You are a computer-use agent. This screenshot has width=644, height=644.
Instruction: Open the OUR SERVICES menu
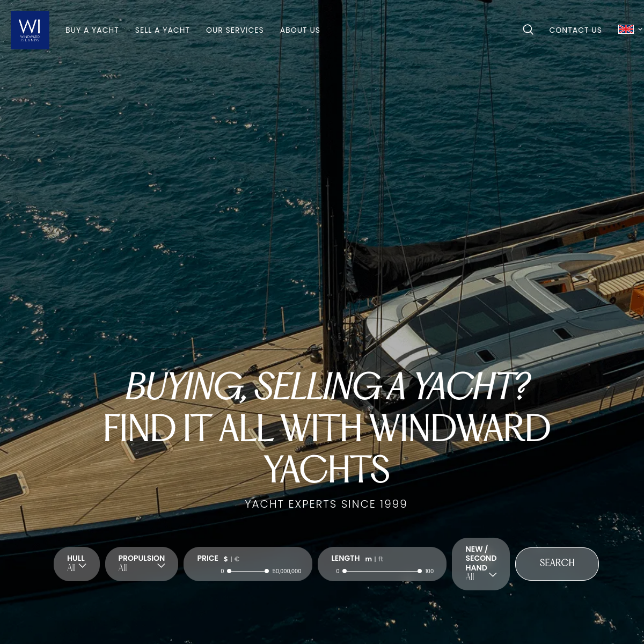click(235, 30)
